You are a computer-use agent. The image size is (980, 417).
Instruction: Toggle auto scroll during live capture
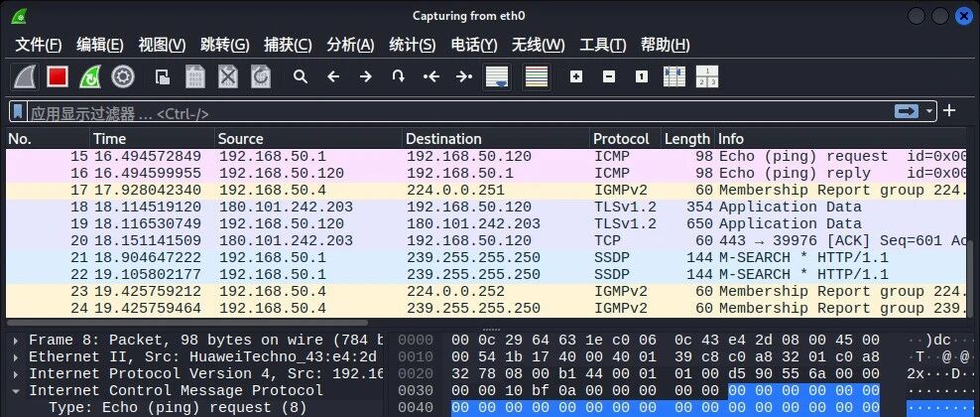click(498, 76)
